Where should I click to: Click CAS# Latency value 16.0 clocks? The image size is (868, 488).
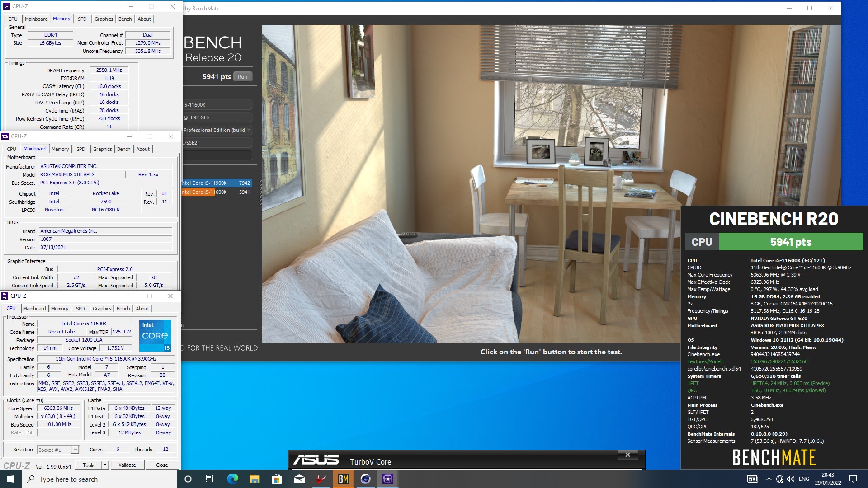point(109,86)
